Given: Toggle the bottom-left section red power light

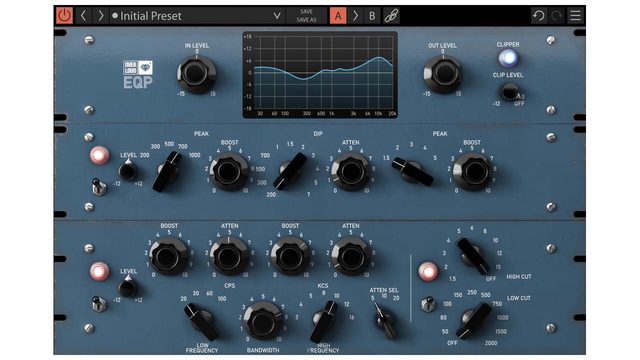Looking at the screenshot, I should tap(99, 271).
